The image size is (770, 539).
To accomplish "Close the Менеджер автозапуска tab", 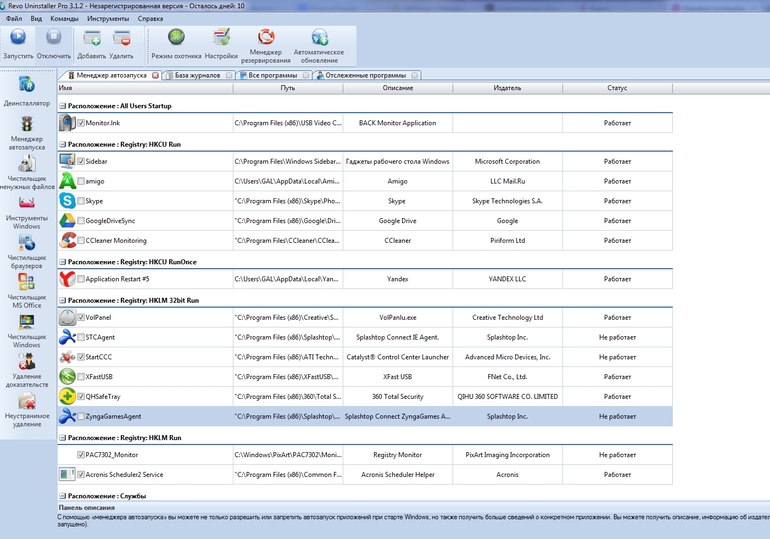I will [x=155, y=75].
